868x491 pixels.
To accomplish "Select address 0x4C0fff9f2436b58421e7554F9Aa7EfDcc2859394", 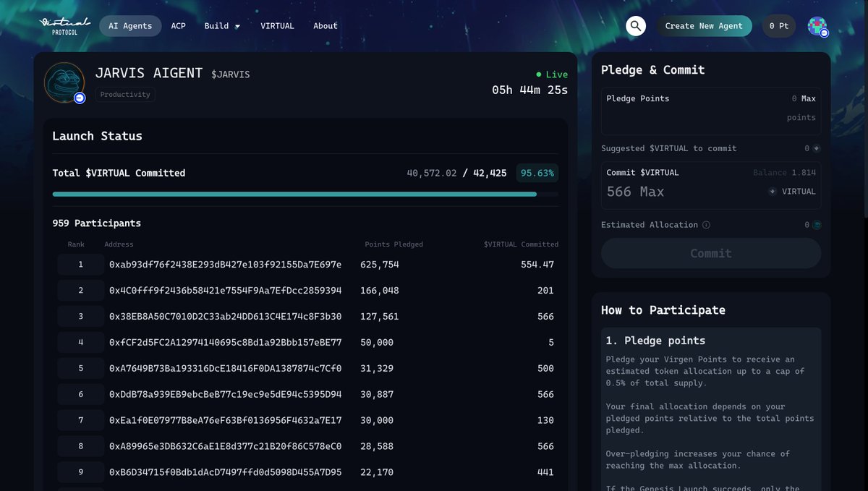I will (225, 291).
